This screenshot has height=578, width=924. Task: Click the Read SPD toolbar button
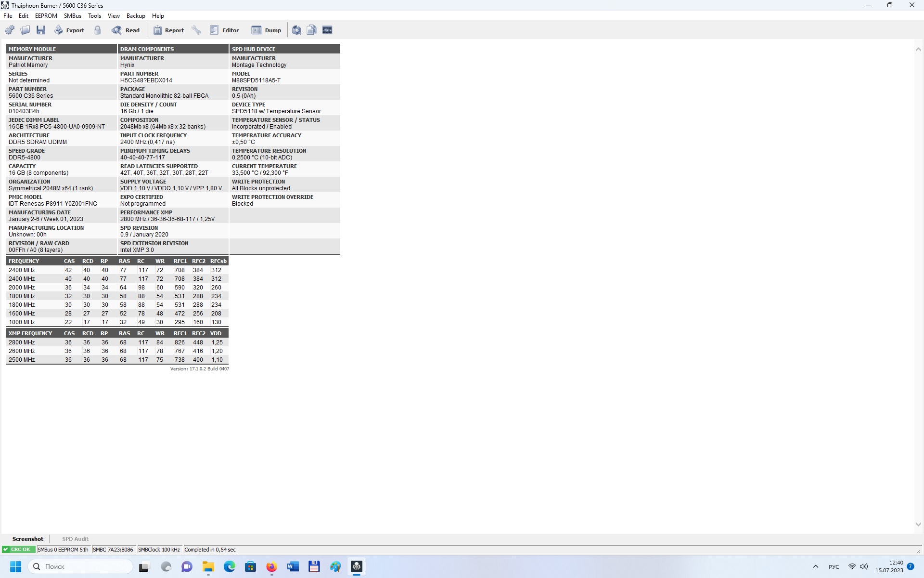(126, 30)
